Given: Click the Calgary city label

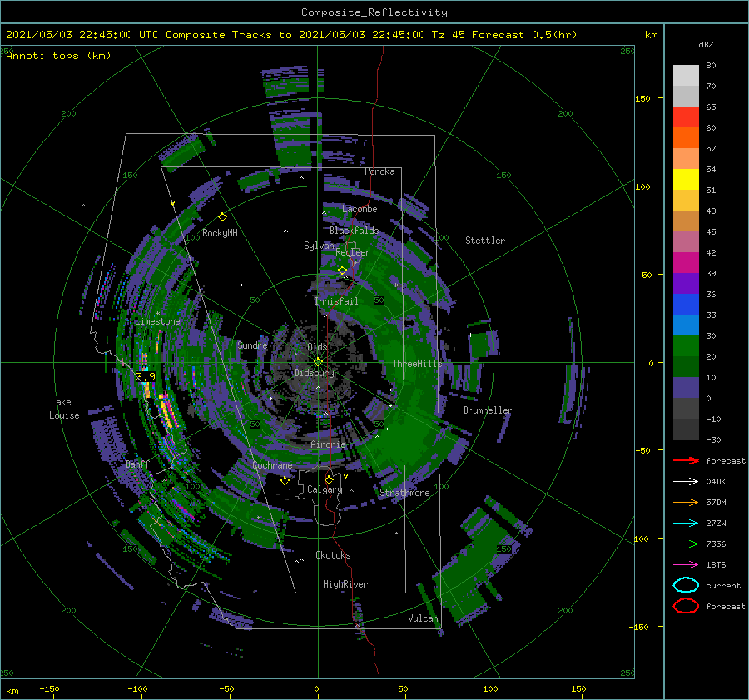Looking at the screenshot, I should [325, 489].
